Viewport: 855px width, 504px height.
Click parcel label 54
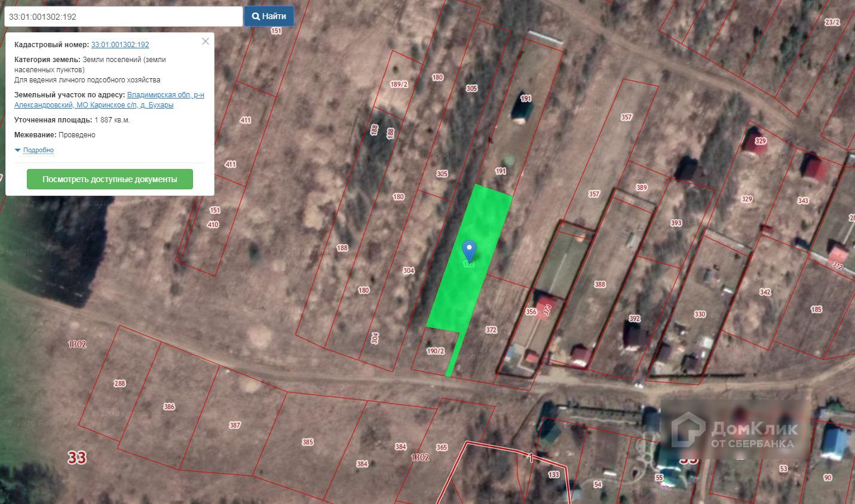click(x=597, y=484)
